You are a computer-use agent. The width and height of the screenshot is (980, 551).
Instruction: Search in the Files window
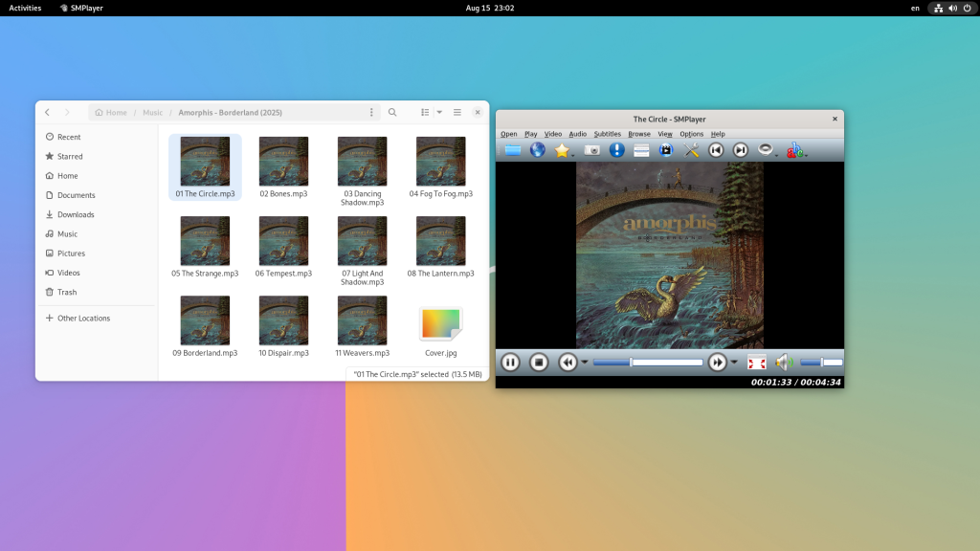point(392,113)
